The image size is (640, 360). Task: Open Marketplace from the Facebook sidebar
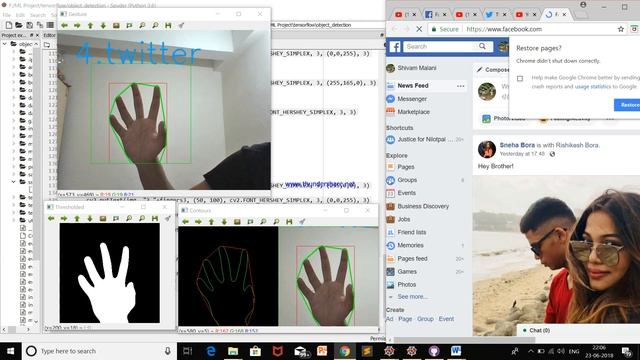pos(413,112)
